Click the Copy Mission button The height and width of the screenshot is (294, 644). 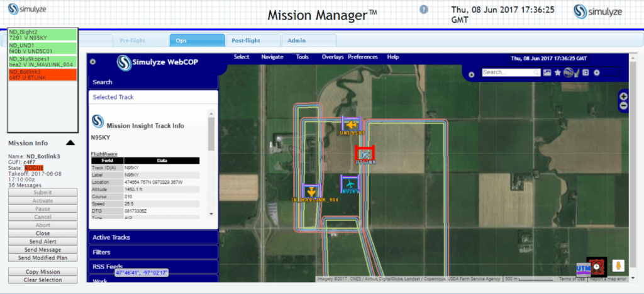click(x=43, y=271)
